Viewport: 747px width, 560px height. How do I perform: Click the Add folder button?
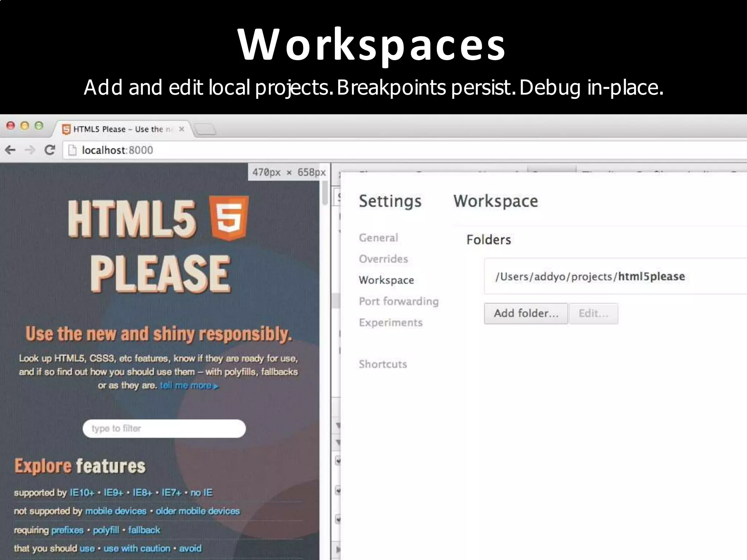pos(526,314)
